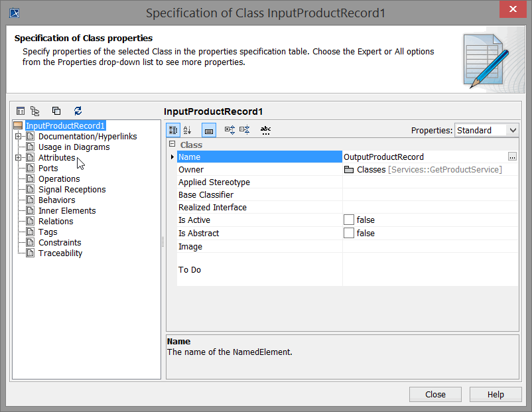
Task: Click the abc text mode icon
Action: point(265,131)
